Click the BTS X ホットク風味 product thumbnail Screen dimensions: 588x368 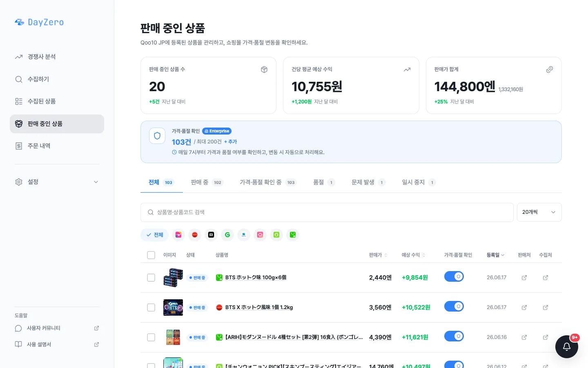point(173,307)
